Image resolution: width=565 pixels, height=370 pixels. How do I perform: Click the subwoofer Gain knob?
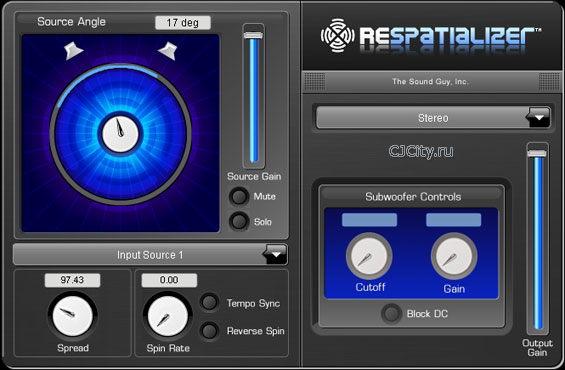[x=454, y=256]
